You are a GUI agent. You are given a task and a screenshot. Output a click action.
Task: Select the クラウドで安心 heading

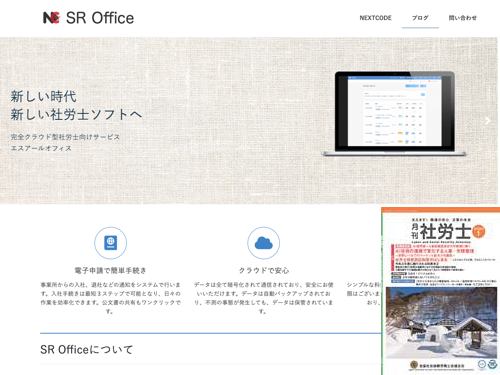264,270
